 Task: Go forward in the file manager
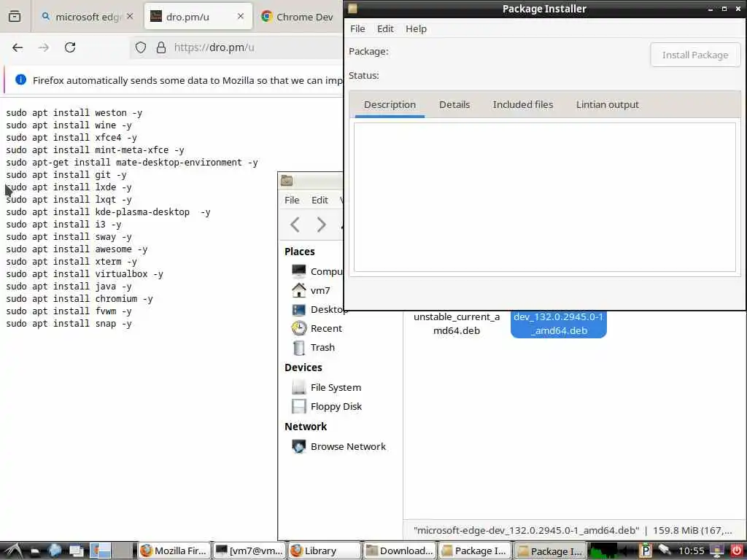point(322,225)
